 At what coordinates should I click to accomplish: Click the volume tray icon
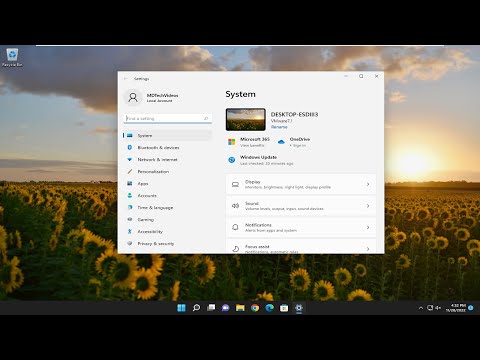(x=438, y=308)
